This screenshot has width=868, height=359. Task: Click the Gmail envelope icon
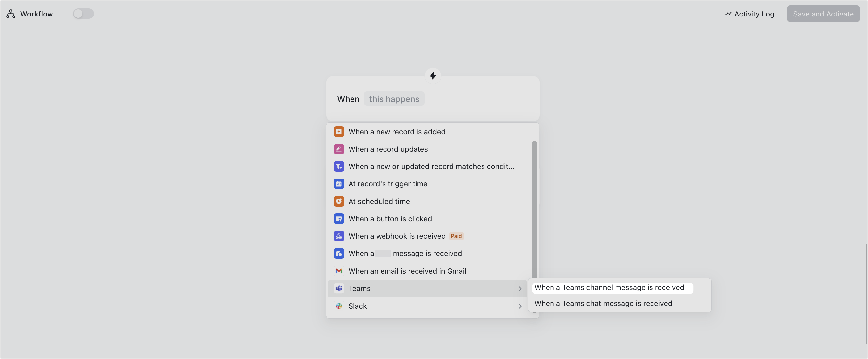coord(339,271)
